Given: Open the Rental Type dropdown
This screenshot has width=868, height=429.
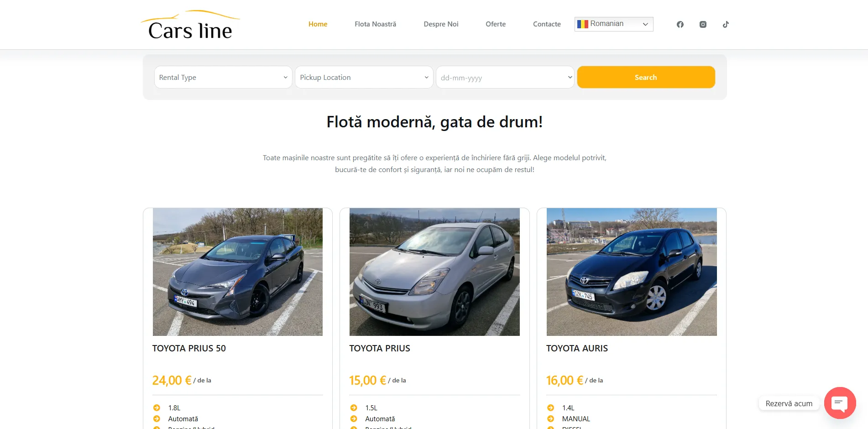Looking at the screenshot, I should [223, 77].
